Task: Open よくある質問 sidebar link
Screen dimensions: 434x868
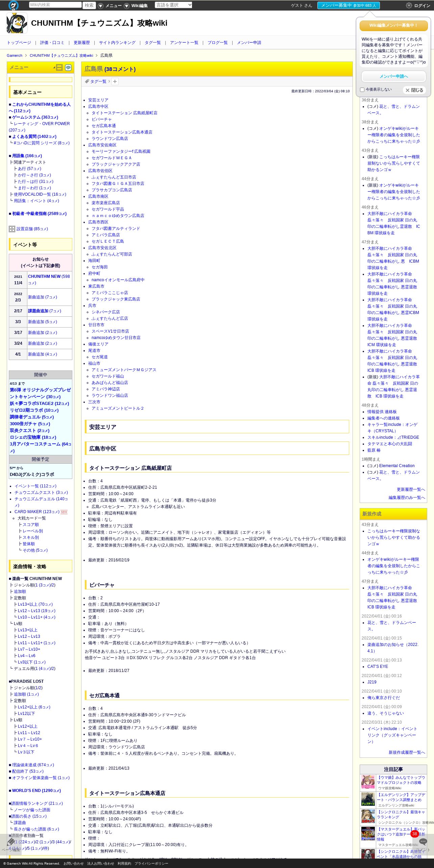Action: click(x=34, y=137)
